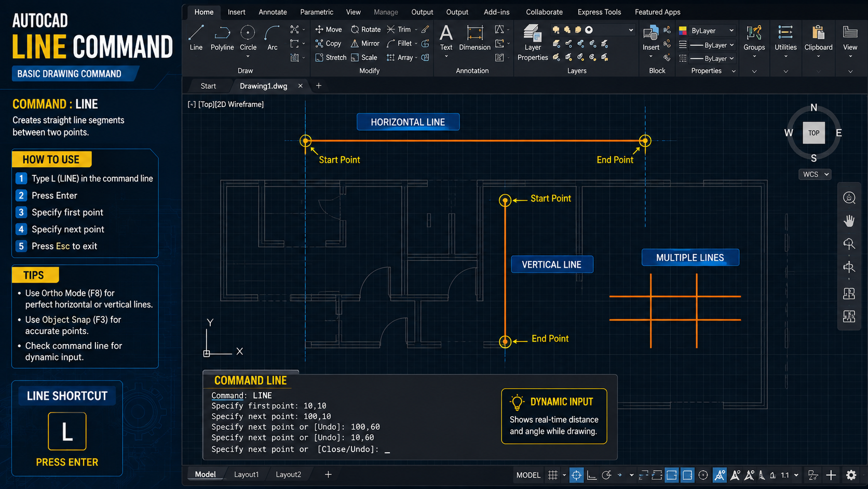Go to the Express Tools tab
This screenshot has height=489, width=868.
point(599,12)
